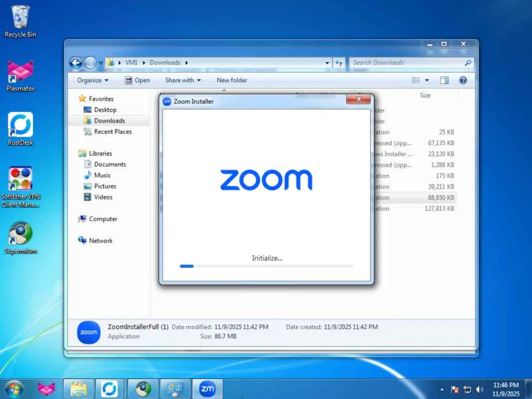Change the view icon button
Image resolution: width=532 pixels, height=399 pixels.
(416, 80)
